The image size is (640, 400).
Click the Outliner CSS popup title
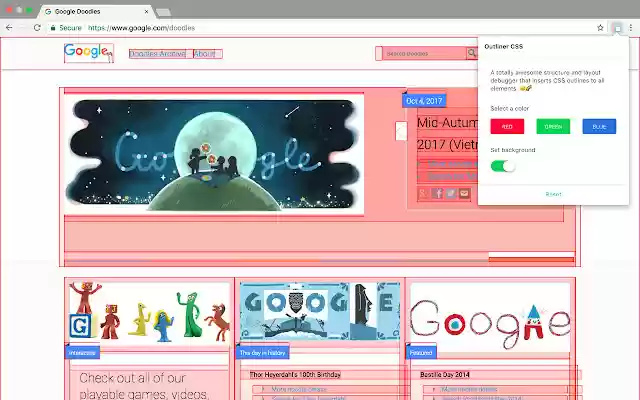[x=504, y=47]
